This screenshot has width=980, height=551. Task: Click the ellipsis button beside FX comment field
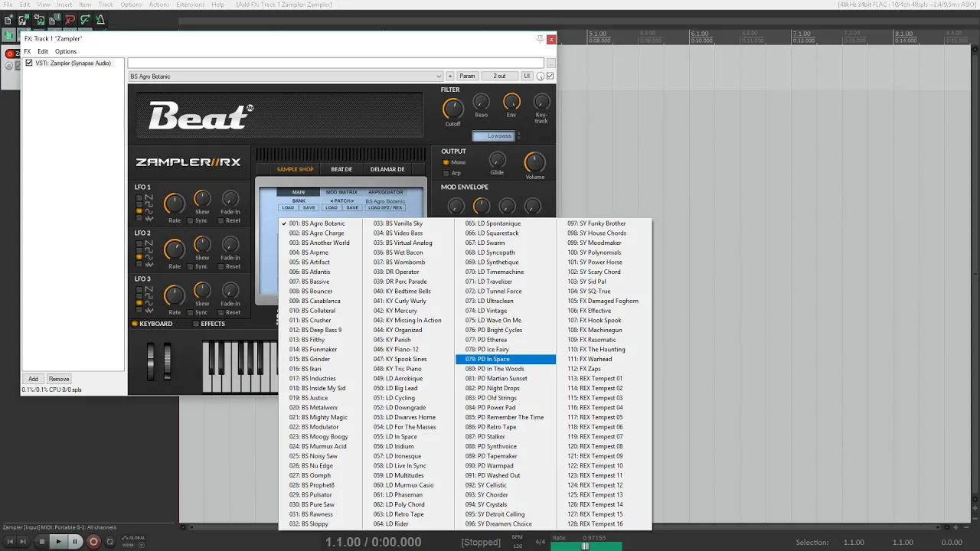(550, 63)
